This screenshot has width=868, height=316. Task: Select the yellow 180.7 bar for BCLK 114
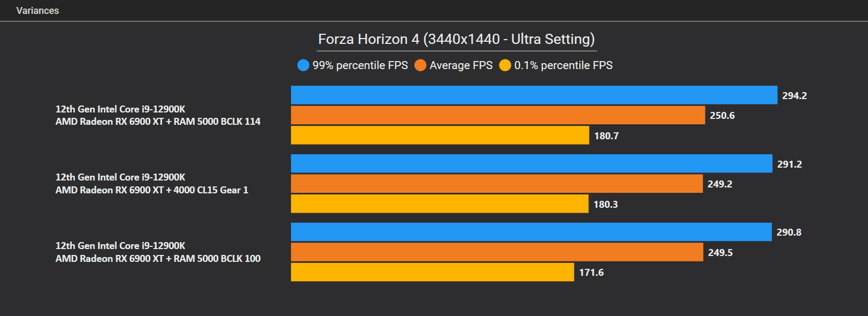point(440,136)
